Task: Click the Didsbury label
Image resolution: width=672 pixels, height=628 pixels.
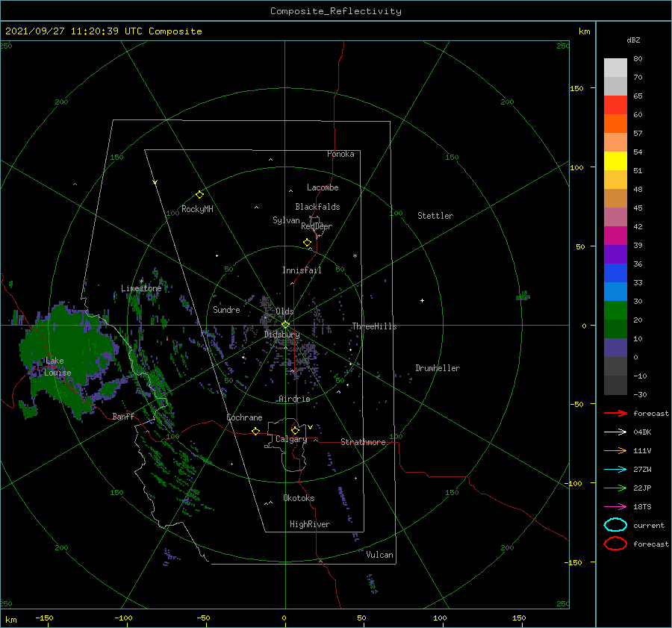Action: (282, 335)
